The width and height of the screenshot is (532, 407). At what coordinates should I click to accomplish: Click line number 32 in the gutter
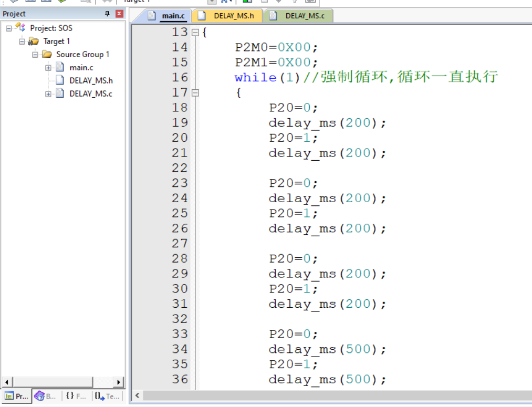pos(180,319)
